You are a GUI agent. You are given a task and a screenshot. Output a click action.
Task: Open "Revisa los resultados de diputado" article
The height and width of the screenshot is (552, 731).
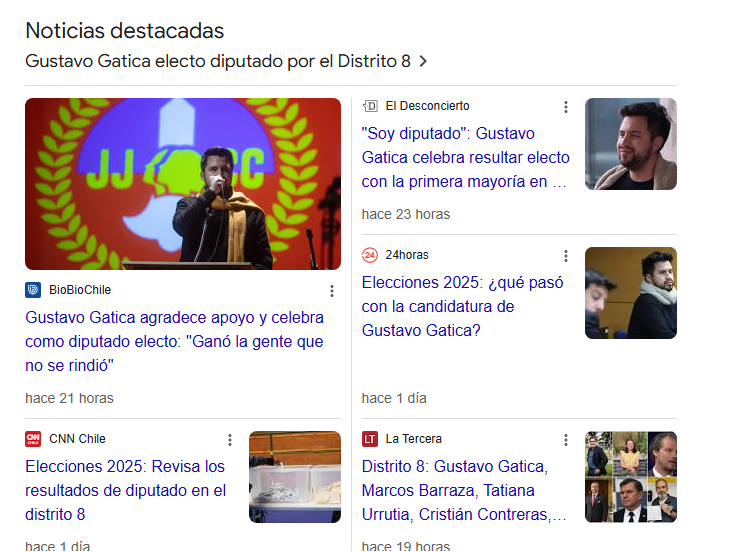coord(126,490)
